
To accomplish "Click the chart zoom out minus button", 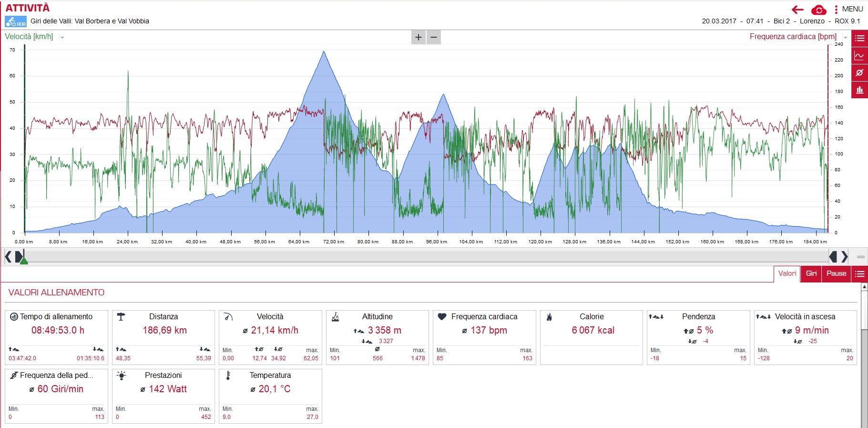I will point(434,37).
